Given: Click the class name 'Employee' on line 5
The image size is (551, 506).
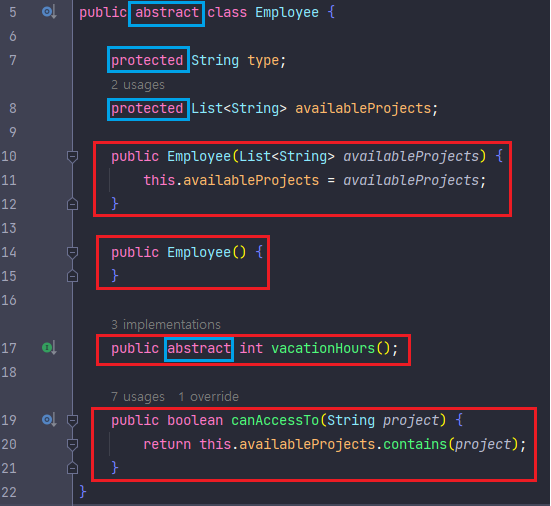Looking at the screenshot, I should pos(287,13).
